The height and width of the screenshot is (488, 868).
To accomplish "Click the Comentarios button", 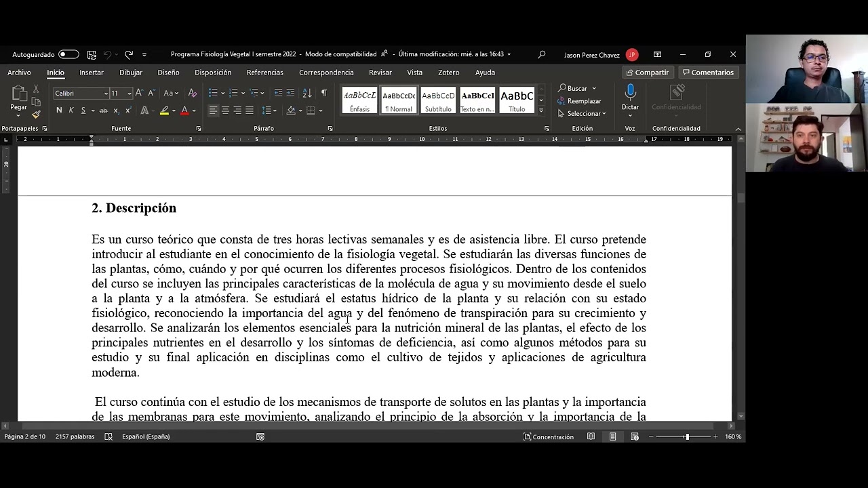I will tap(708, 73).
